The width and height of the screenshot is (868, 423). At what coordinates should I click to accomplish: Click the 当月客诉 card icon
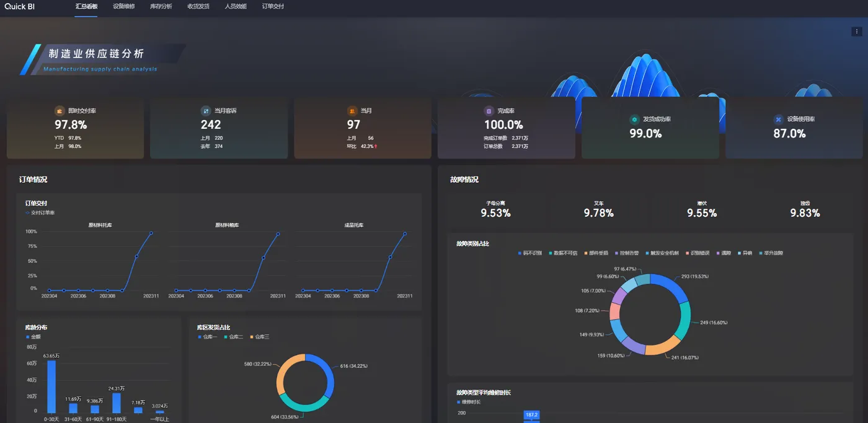[x=206, y=111]
